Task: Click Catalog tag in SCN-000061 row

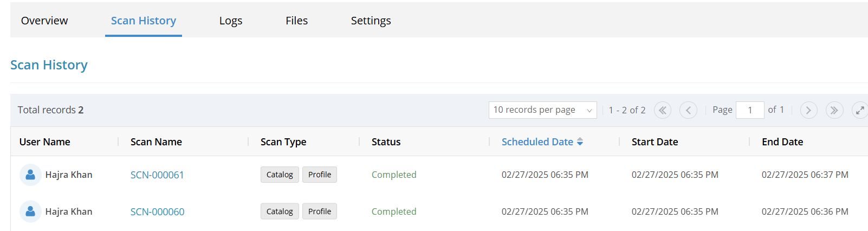Action: pyautogui.click(x=280, y=175)
